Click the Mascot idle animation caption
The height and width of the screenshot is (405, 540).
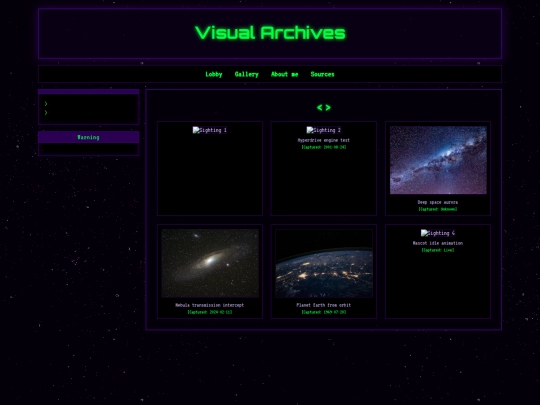[438, 243]
